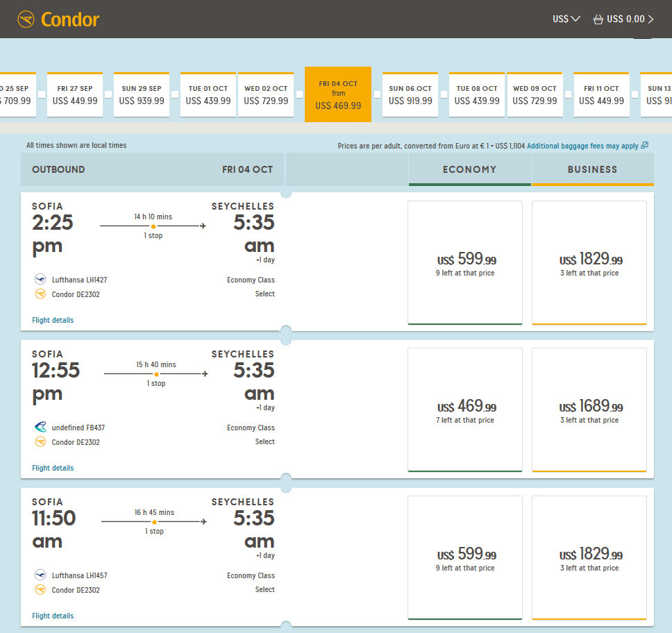Click Select under the 12:55 pm flight
Screen dimensions: 672x633
(265, 441)
